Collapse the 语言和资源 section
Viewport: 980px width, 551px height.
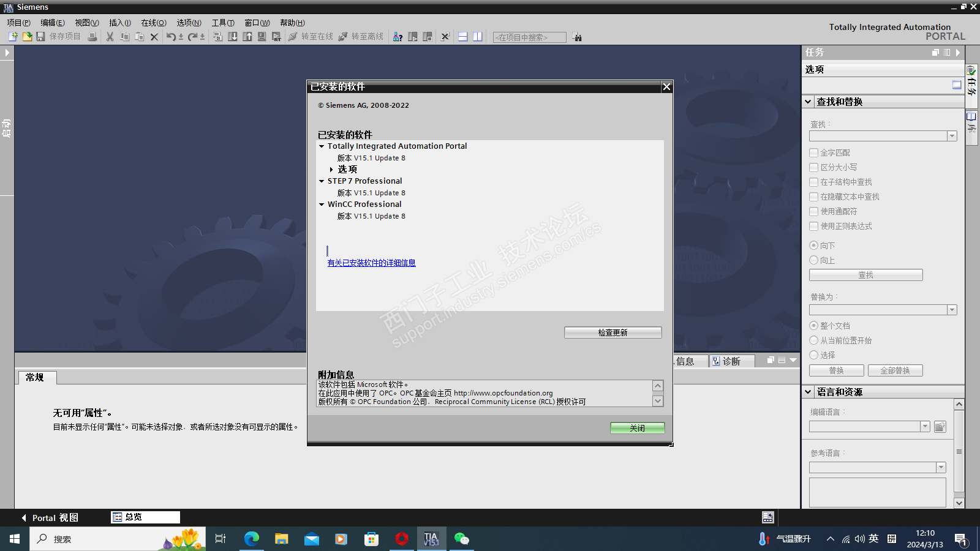click(809, 392)
